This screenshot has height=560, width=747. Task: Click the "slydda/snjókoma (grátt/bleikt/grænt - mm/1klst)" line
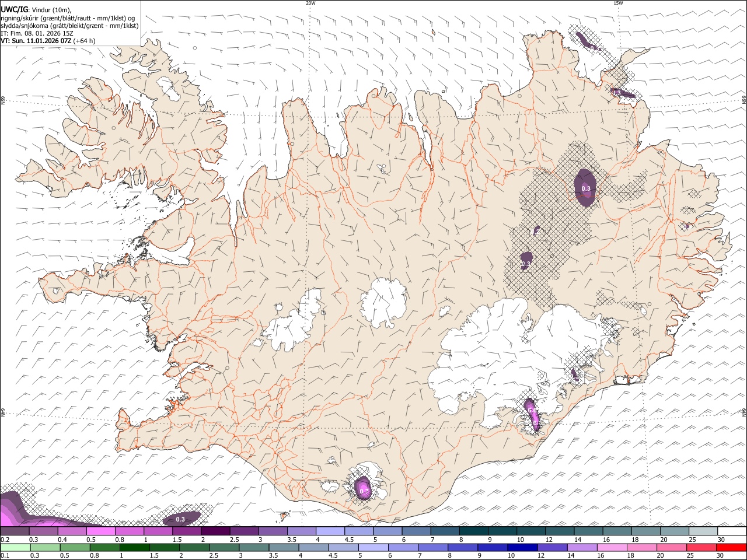pyautogui.click(x=69, y=26)
